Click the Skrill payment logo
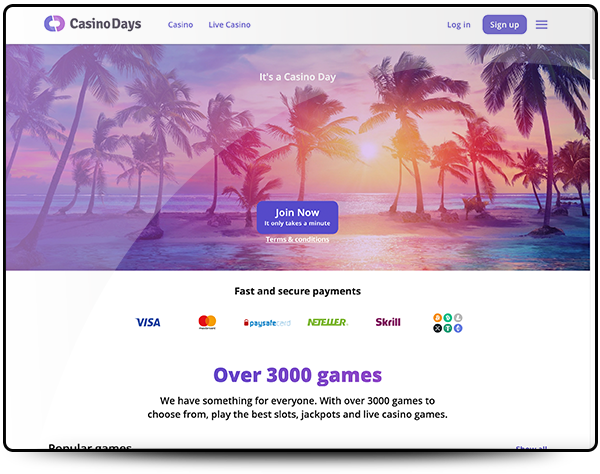This screenshot has width=600, height=474. point(388,322)
